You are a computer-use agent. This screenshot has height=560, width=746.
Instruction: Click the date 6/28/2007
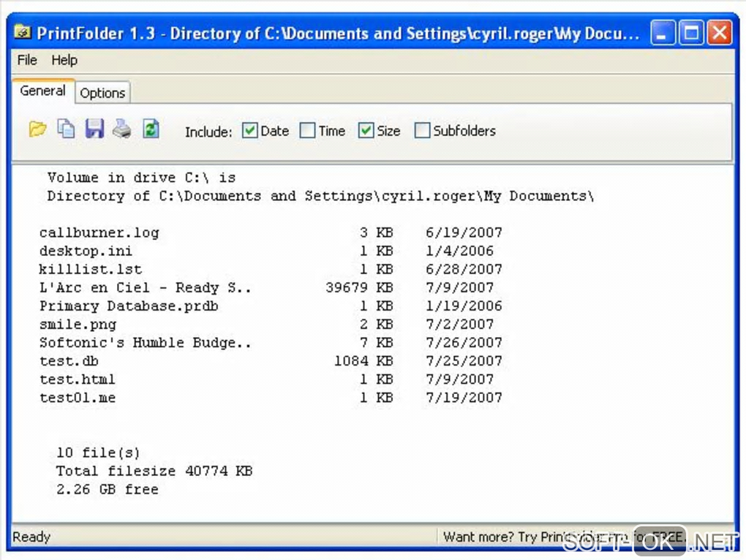tap(464, 269)
